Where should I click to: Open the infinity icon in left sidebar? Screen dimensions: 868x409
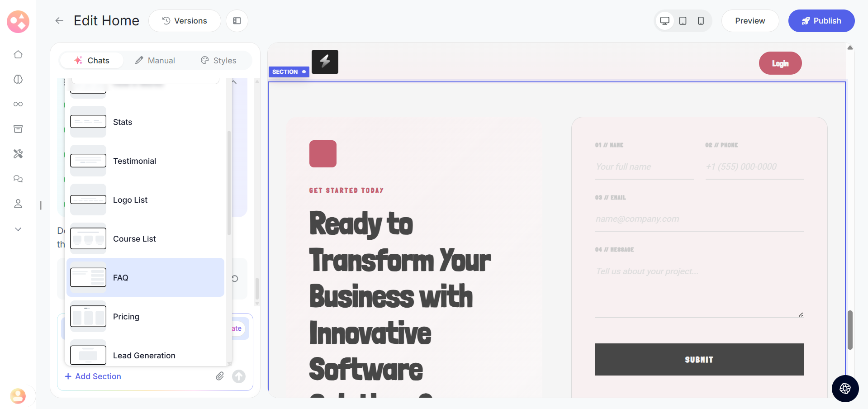(x=18, y=104)
